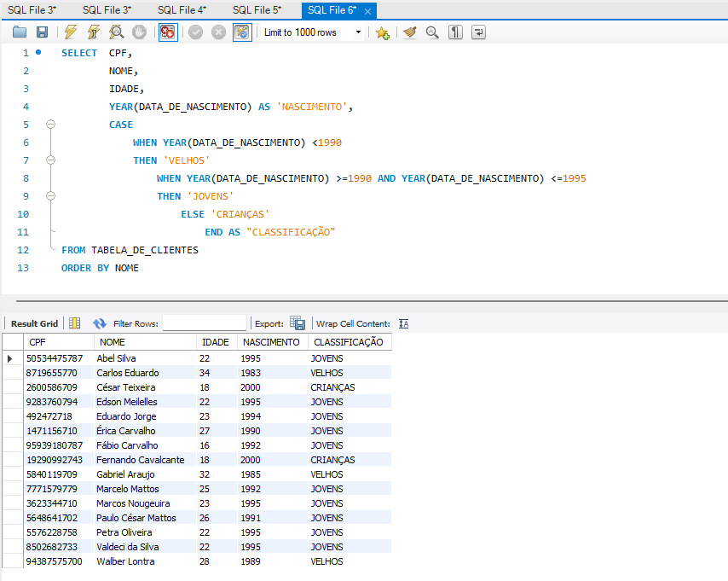Click the statement marker dot on line 1

point(38,53)
